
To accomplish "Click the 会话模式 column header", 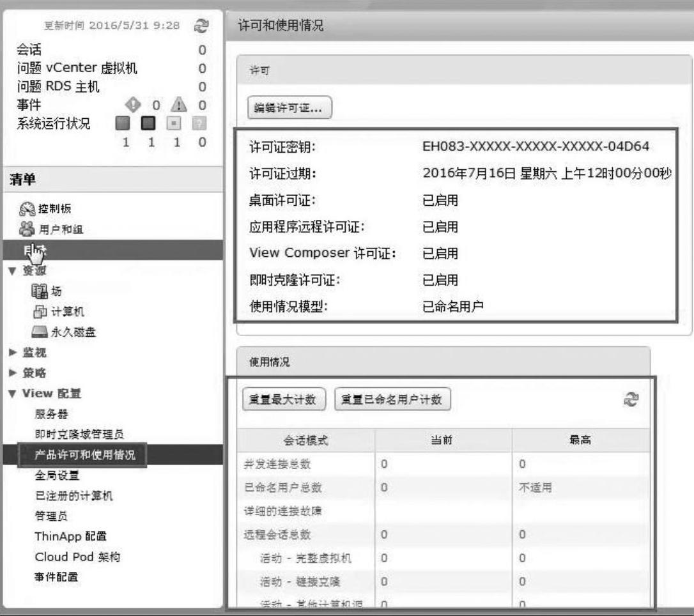I will (x=306, y=440).
